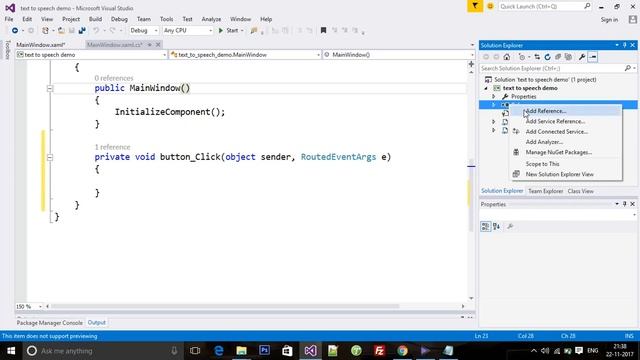This screenshot has width=640, height=360.
Task: Click the editor horizontal scrollbar
Action: point(224,306)
